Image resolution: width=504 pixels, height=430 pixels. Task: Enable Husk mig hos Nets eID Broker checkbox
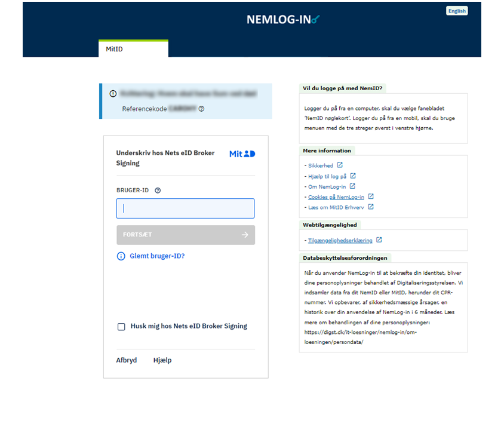coord(121,327)
